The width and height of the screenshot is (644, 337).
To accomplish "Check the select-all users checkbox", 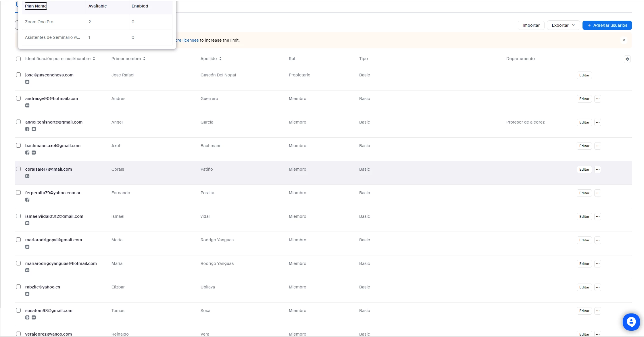I will tap(18, 59).
